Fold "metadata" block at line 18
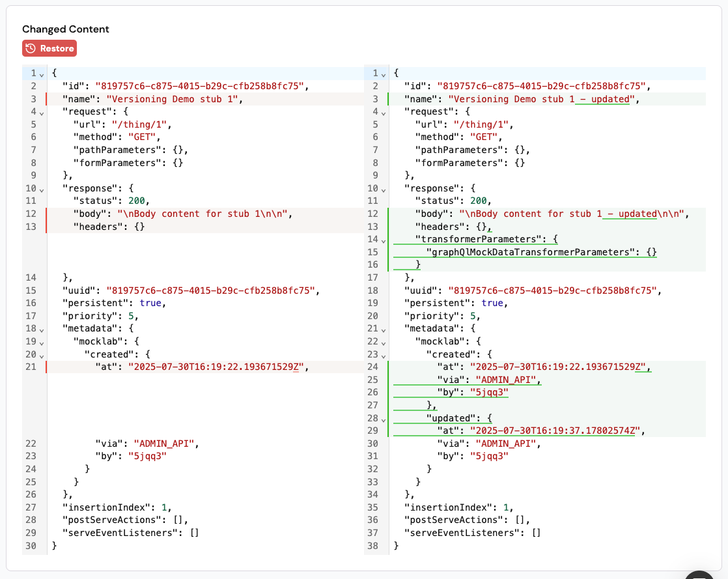Screen dimensions: 728x579 click(x=42, y=330)
